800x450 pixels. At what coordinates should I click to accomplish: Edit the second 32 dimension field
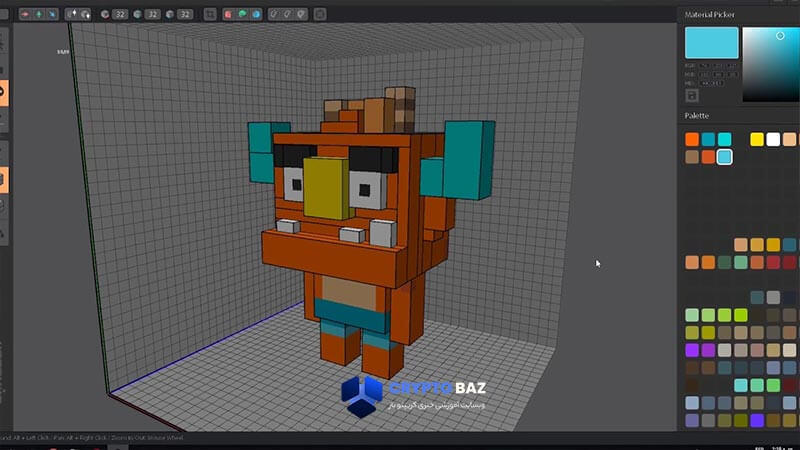pos(152,14)
